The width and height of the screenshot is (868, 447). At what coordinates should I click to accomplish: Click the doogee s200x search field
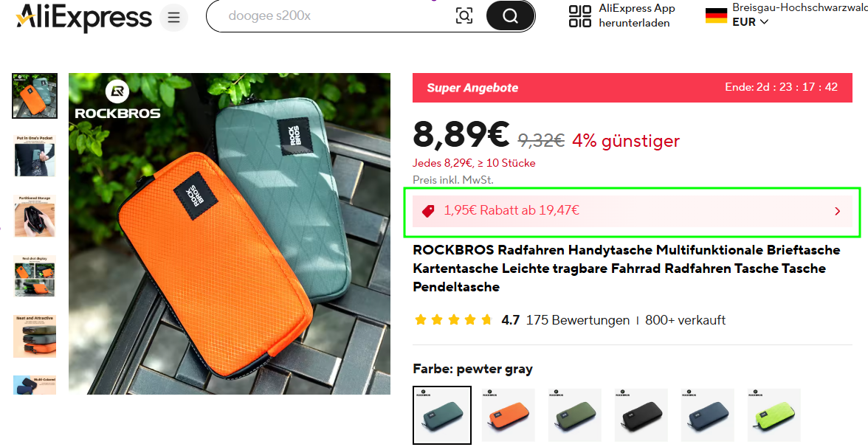coord(332,15)
